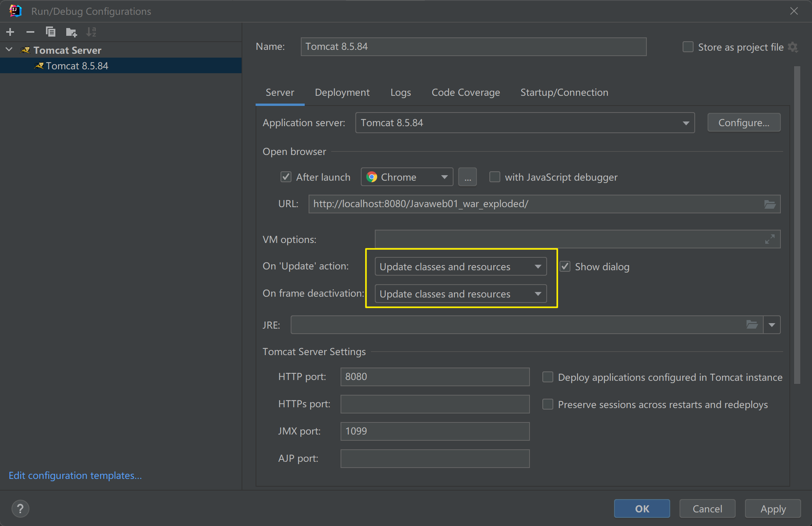Viewport: 812px width, 526px height.
Task: Click the folder icon in JRE field
Action: 752,325
